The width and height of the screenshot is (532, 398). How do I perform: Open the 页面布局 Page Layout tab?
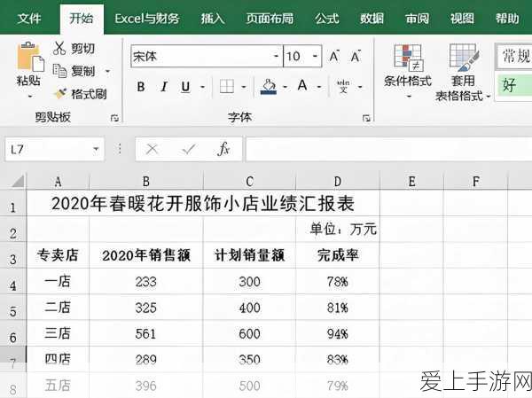270,18
